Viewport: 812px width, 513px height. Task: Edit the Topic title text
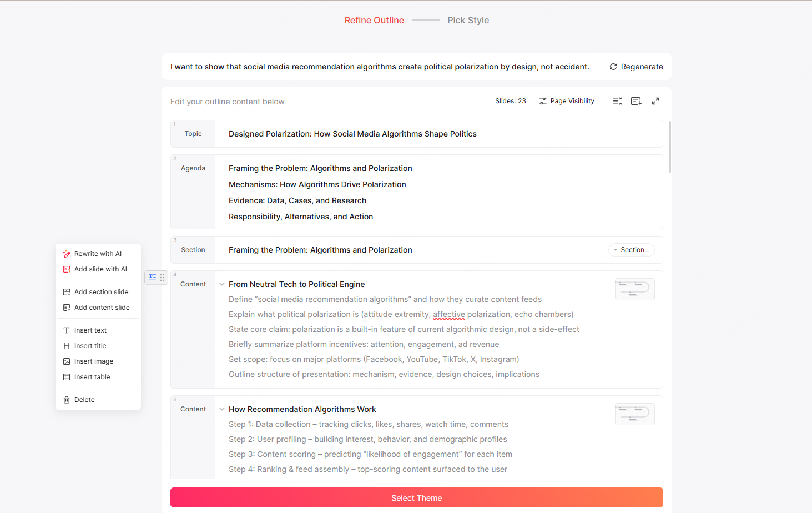point(352,134)
